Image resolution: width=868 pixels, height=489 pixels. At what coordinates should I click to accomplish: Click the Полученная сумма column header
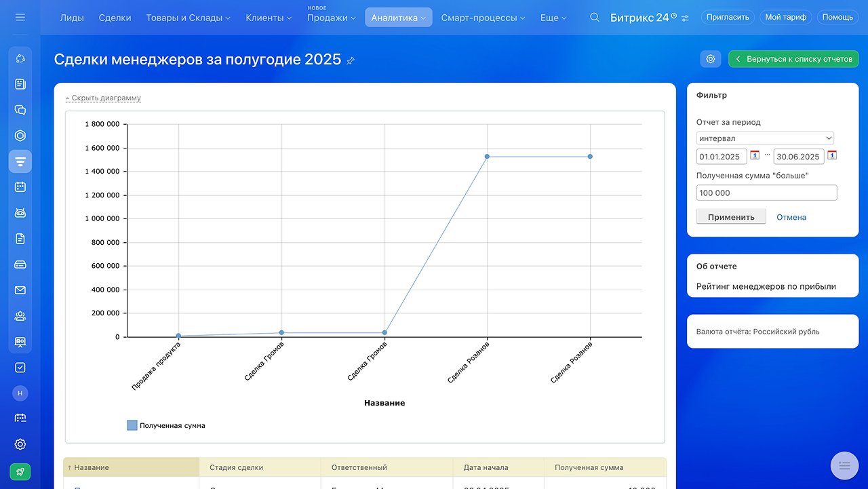[x=605, y=467]
